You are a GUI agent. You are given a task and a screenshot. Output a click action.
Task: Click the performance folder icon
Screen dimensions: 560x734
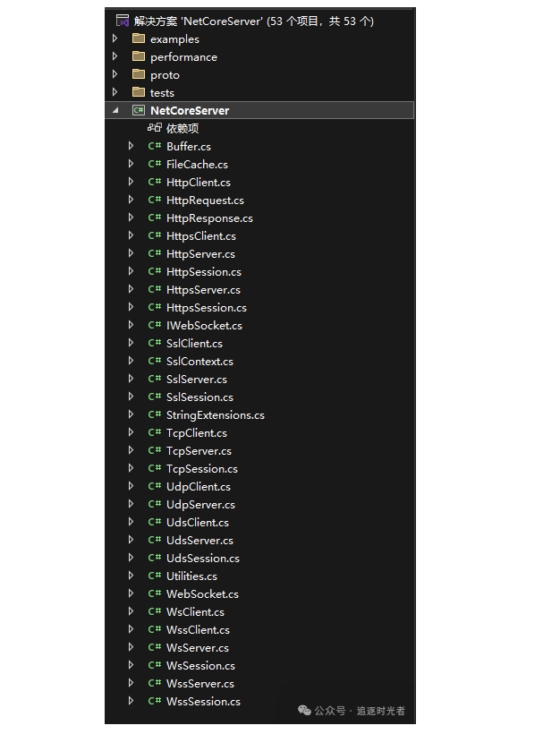[138, 56]
